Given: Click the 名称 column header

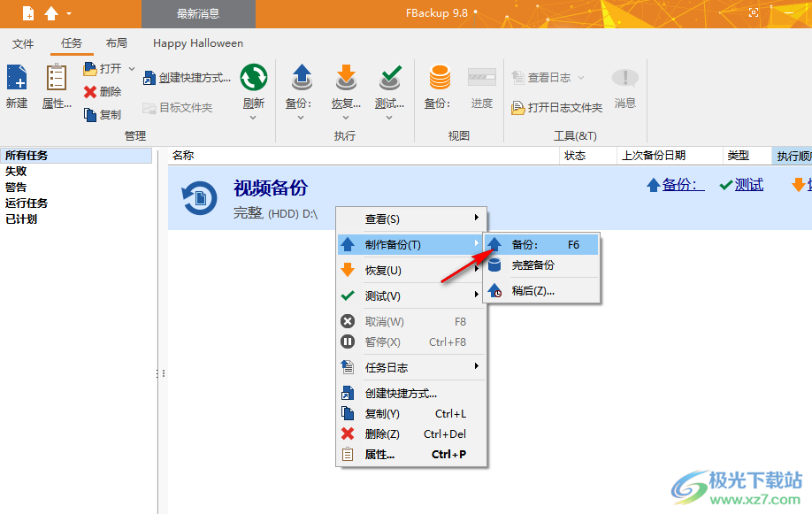Looking at the screenshot, I should pyautogui.click(x=364, y=156).
